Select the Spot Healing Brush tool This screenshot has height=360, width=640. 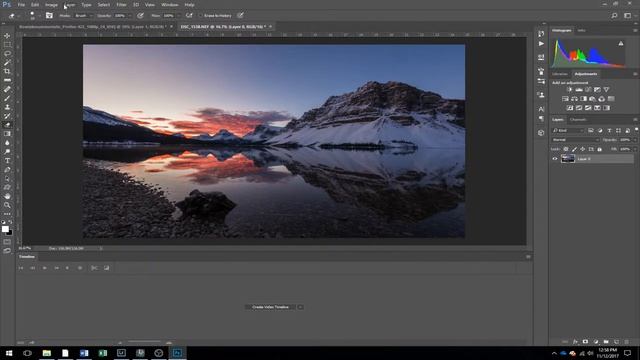click(x=7, y=89)
